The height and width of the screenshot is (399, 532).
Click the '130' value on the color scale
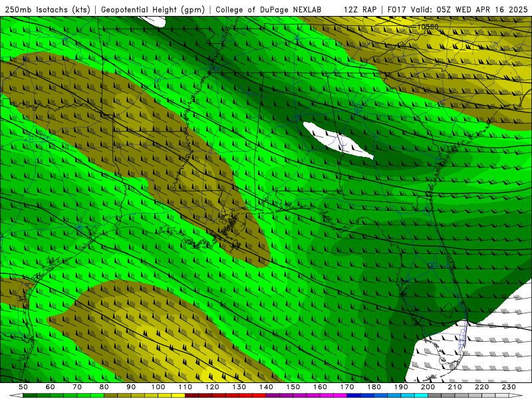point(239,387)
